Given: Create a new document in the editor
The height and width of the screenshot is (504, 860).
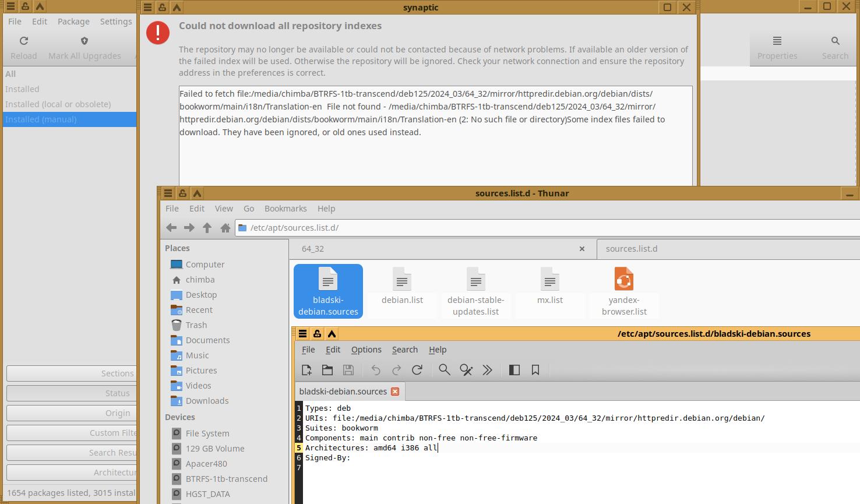Looking at the screenshot, I should [306, 370].
